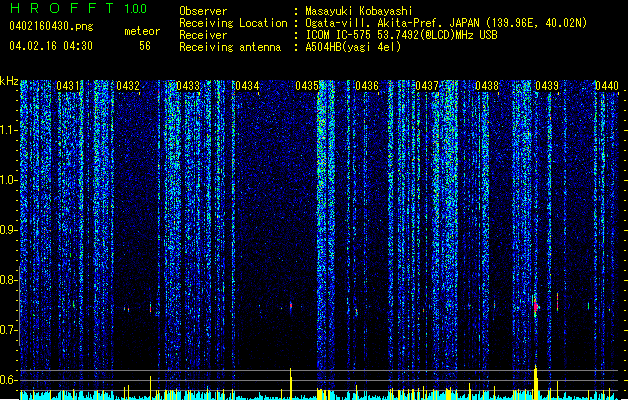
Task: Click the A504HB(yagi 4el) antenna text
Action: point(353,47)
